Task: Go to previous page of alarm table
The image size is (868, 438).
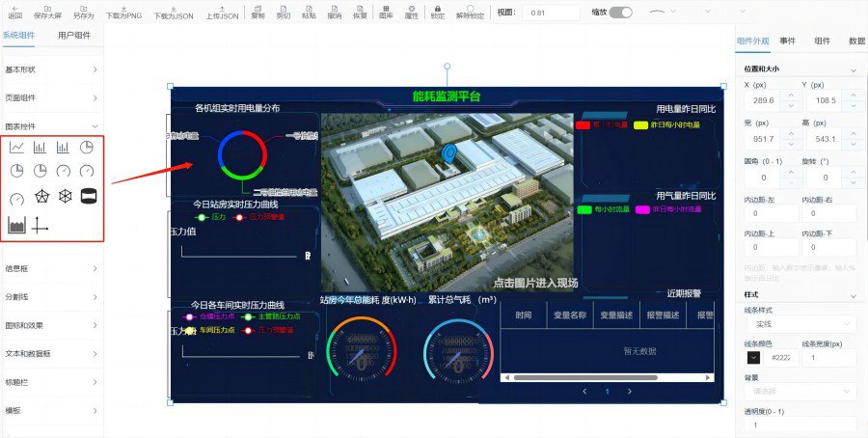Action: click(585, 392)
